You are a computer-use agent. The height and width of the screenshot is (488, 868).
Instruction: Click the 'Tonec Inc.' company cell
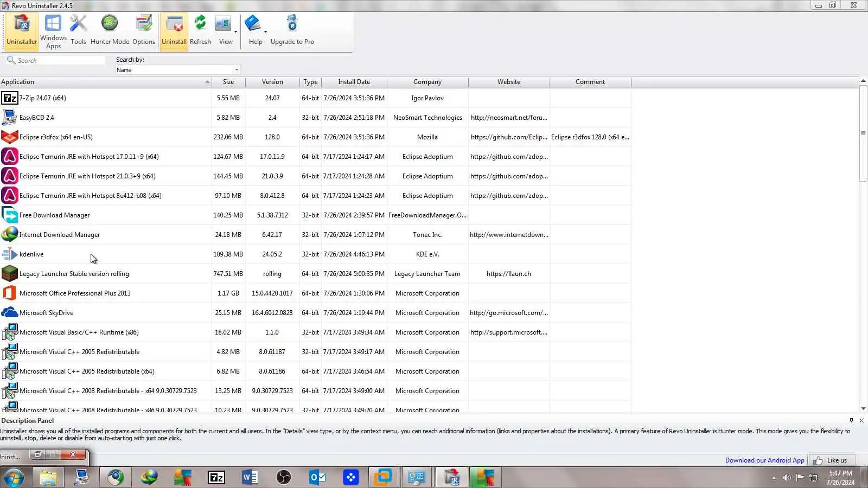pos(427,235)
